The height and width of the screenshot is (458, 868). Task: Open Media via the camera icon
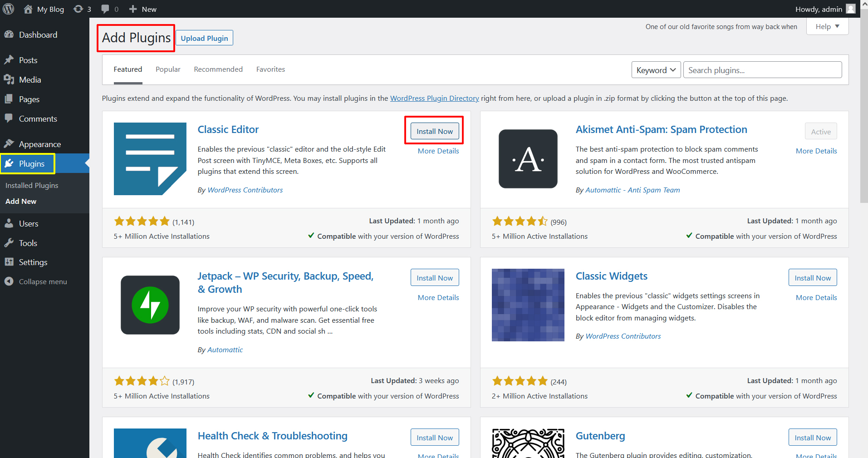pyautogui.click(x=10, y=79)
